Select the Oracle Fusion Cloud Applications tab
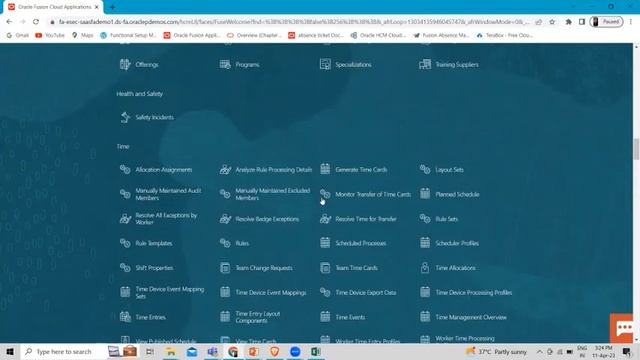 pos(53,7)
